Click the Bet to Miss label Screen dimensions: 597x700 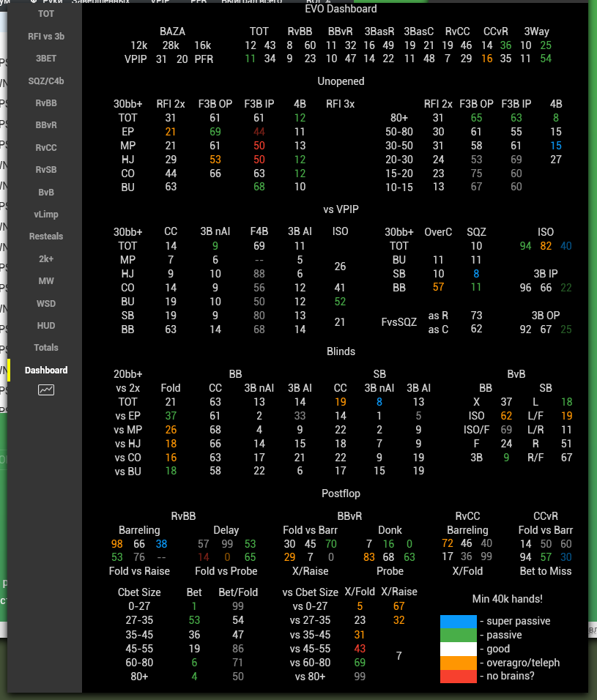(545, 571)
